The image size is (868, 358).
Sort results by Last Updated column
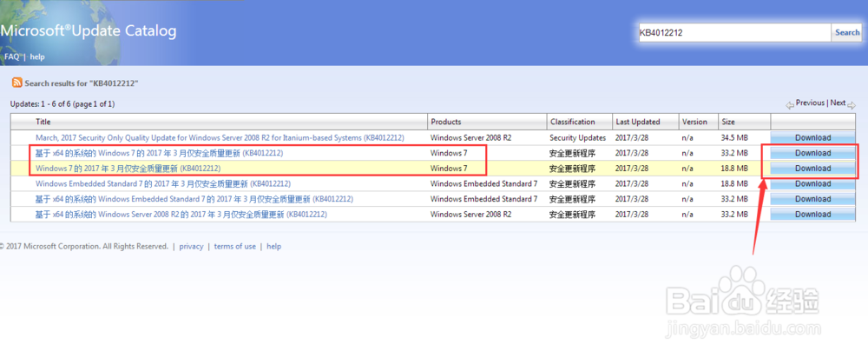[638, 122]
